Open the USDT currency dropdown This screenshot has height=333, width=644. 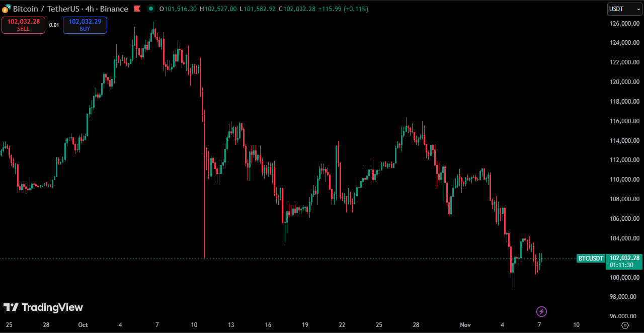tap(624, 9)
